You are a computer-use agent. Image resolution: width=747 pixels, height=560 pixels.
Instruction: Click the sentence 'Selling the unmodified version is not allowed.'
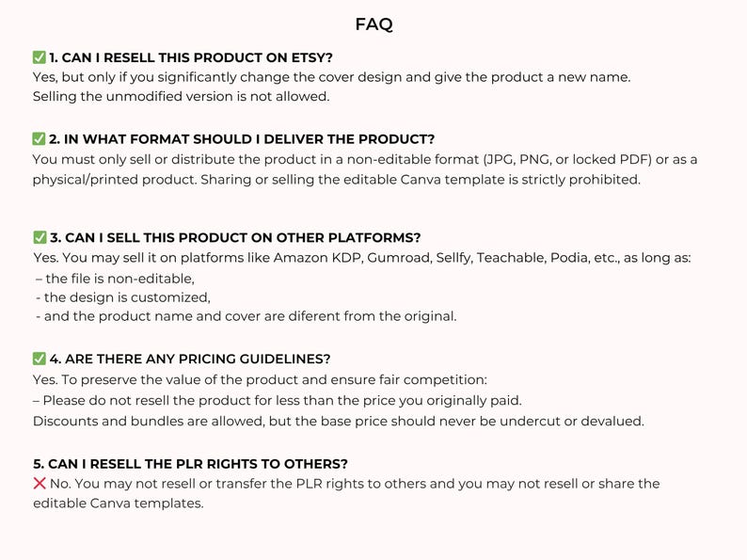click(181, 96)
